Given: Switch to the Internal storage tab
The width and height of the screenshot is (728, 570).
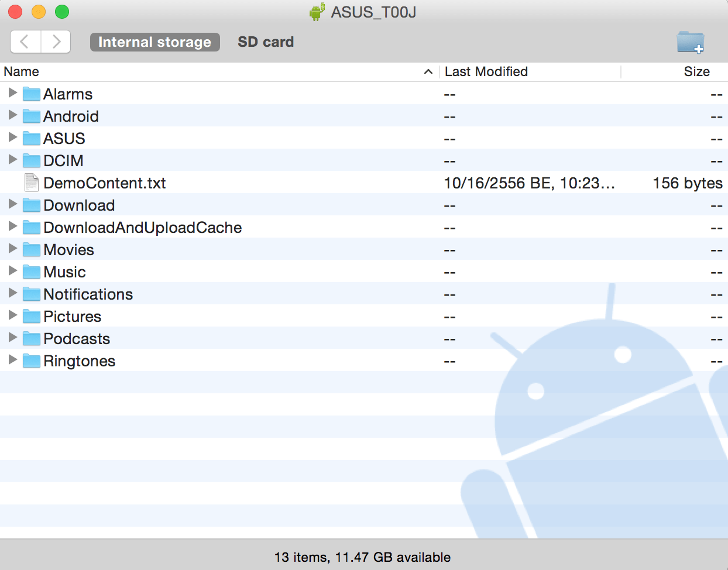Looking at the screenshot, I should click(154, 42).
